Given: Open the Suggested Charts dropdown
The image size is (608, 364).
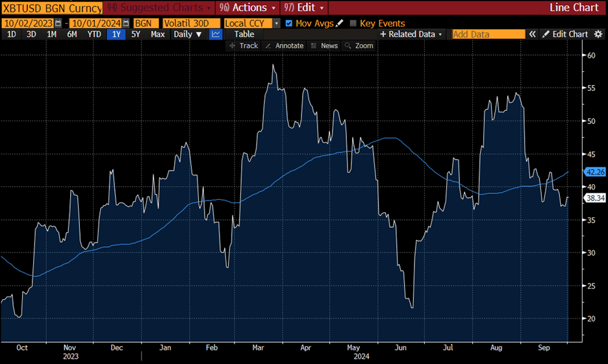Looking at the screenshot, I should coord(159,7).
